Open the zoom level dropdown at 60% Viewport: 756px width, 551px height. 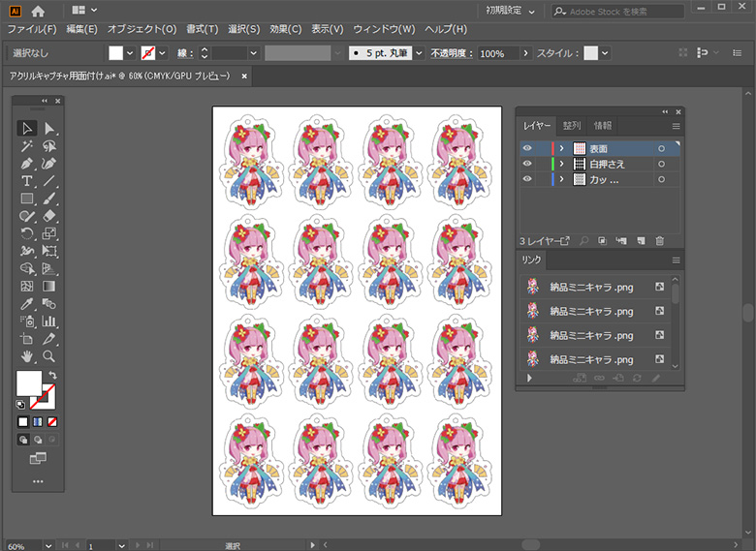(x=48, y=546)
